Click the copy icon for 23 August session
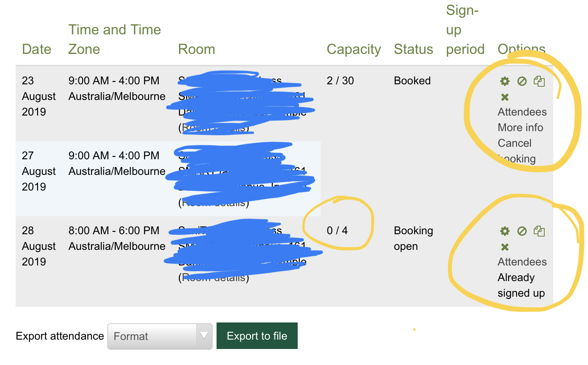Viewport: 588px width, 365px height. pos(539,81)
